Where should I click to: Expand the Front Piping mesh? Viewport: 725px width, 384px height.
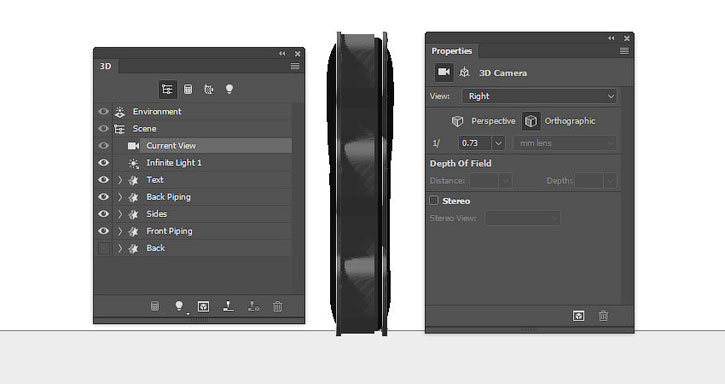click(x=120, y=231)
